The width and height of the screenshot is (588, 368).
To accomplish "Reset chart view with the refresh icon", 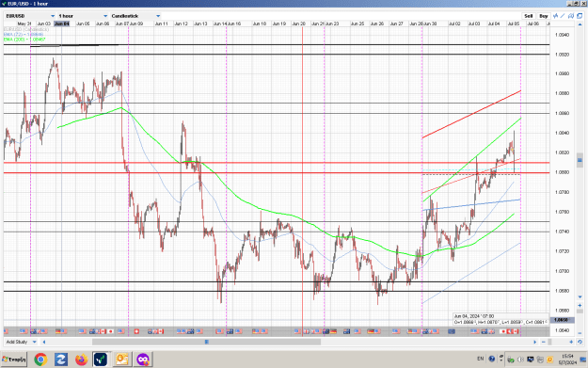I will (580, 342).
